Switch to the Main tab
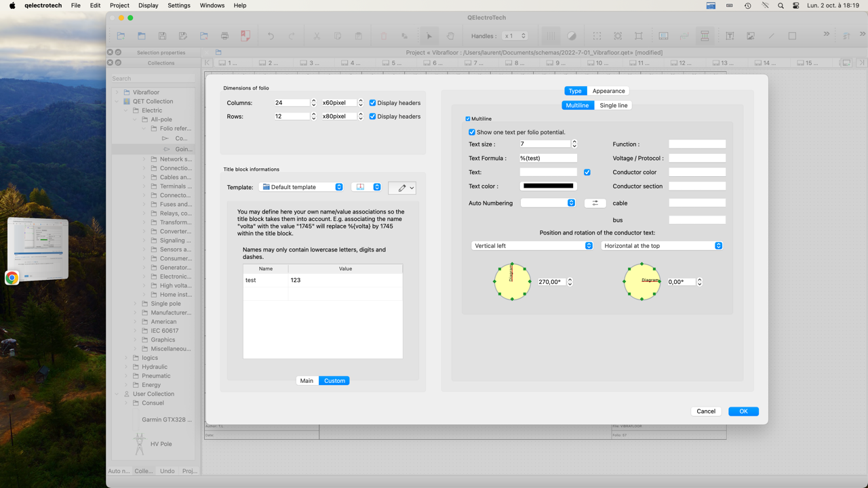 pyautogui.click(x=307, y=381)
